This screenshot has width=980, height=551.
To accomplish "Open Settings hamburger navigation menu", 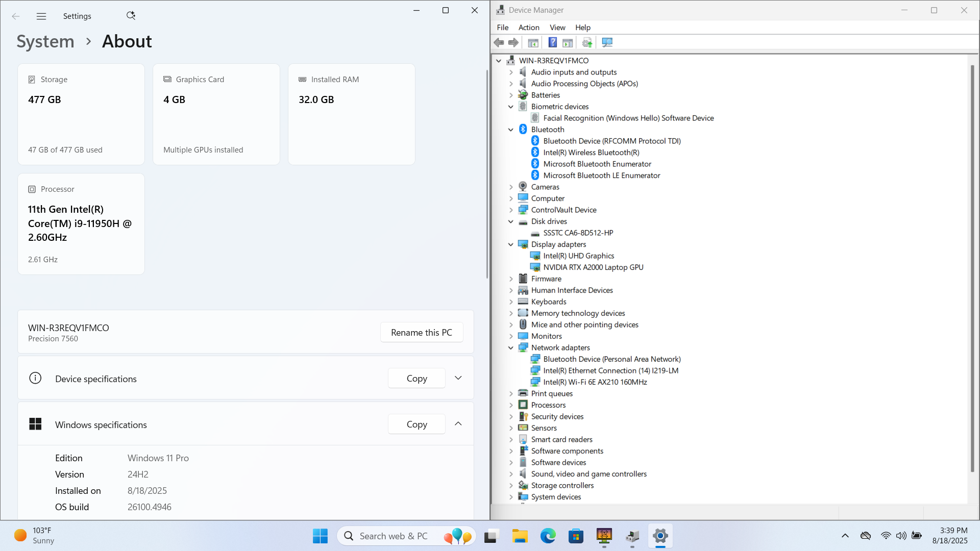I will coord(41,16).
